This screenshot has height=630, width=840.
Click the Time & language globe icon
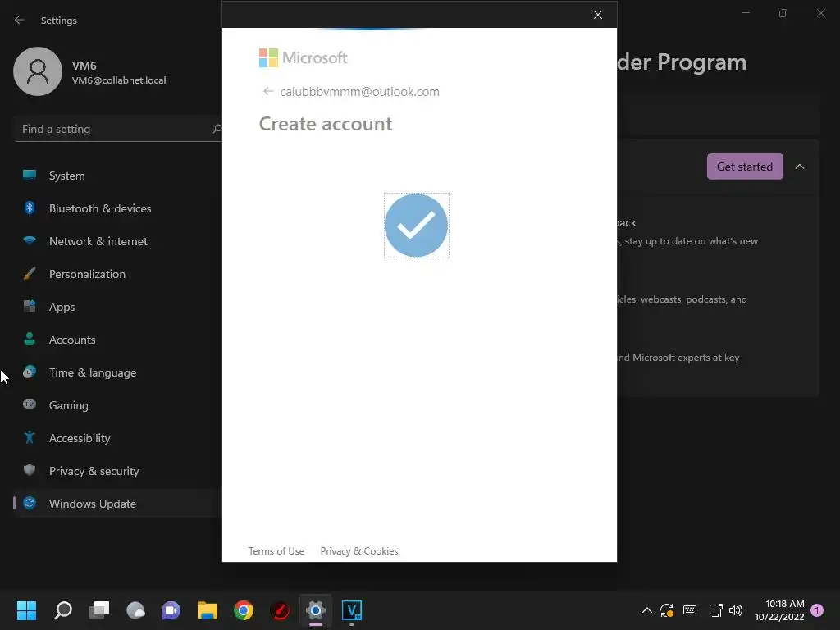point(30,372)
